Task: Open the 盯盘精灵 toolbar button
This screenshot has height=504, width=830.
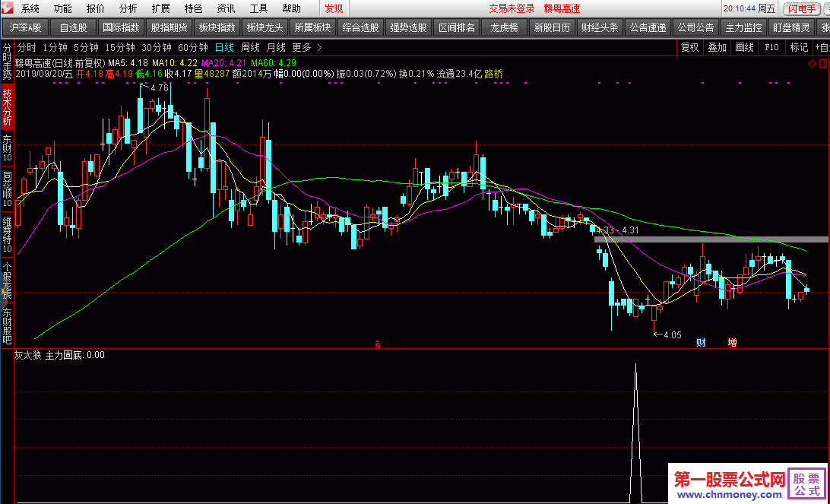Action: pyautogui.click(x=790, y=27)
